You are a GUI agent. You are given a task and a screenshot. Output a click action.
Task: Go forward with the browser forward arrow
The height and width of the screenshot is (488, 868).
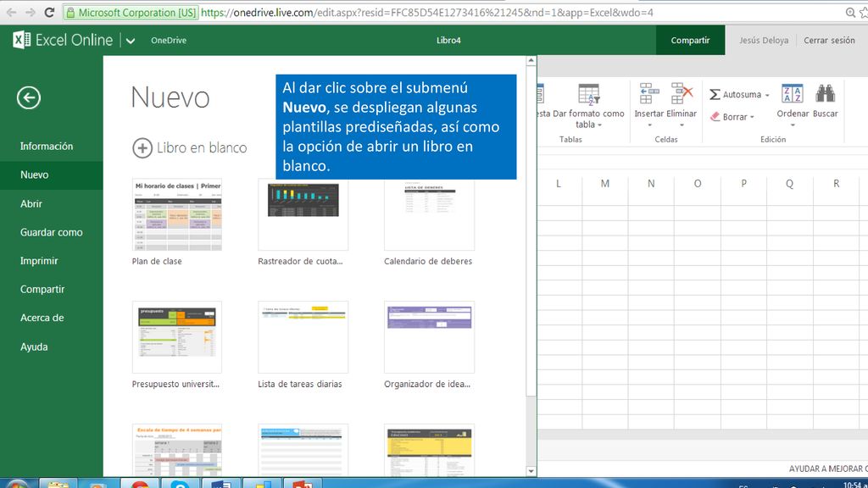point(31,12)
